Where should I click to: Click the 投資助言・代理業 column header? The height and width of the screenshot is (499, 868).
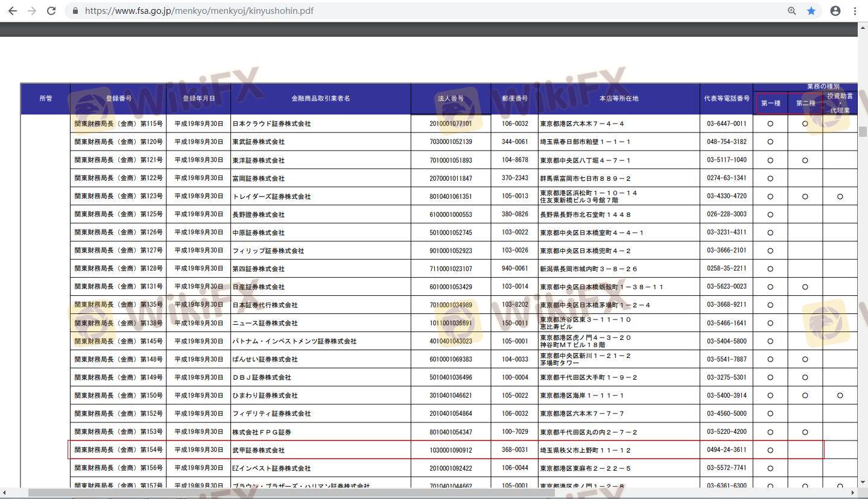click(840, 103)
